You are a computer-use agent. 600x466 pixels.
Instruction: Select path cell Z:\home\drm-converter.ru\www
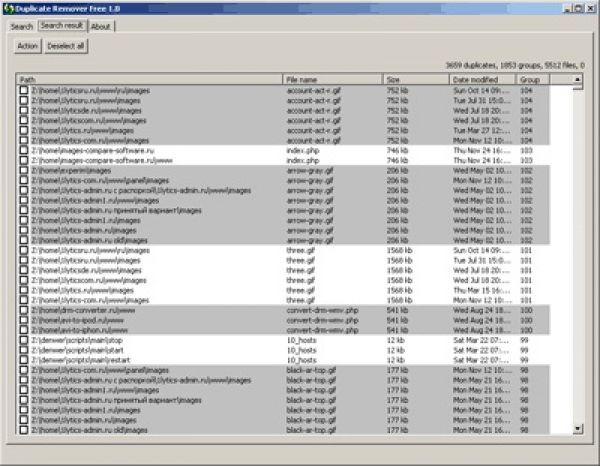tap(83, 310)
